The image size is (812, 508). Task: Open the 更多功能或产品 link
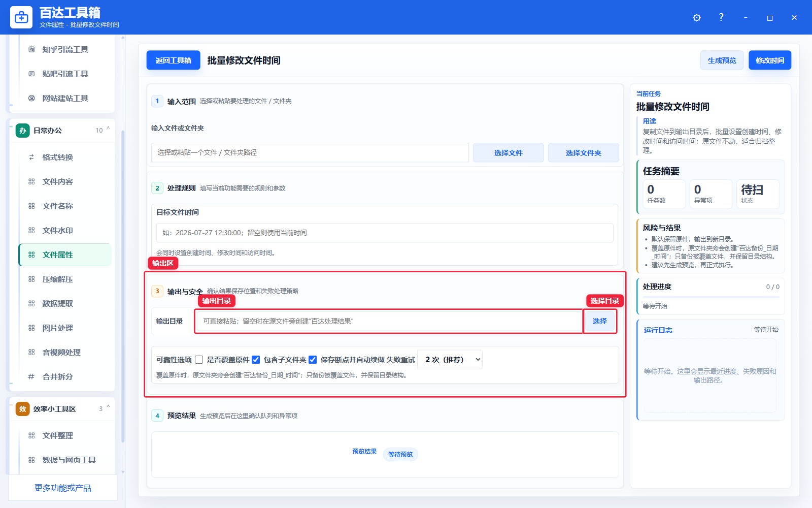click(63, 488)
